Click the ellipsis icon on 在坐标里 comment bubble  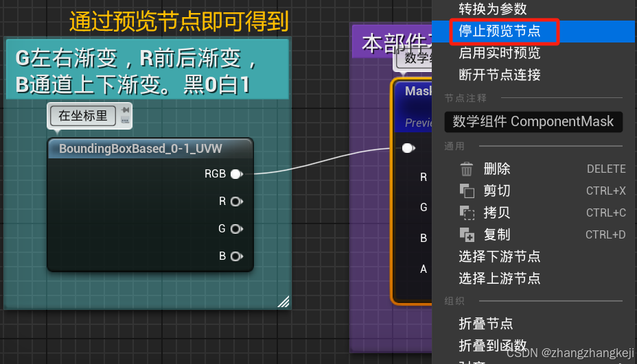pyautogui.click(x=125, y=120)
